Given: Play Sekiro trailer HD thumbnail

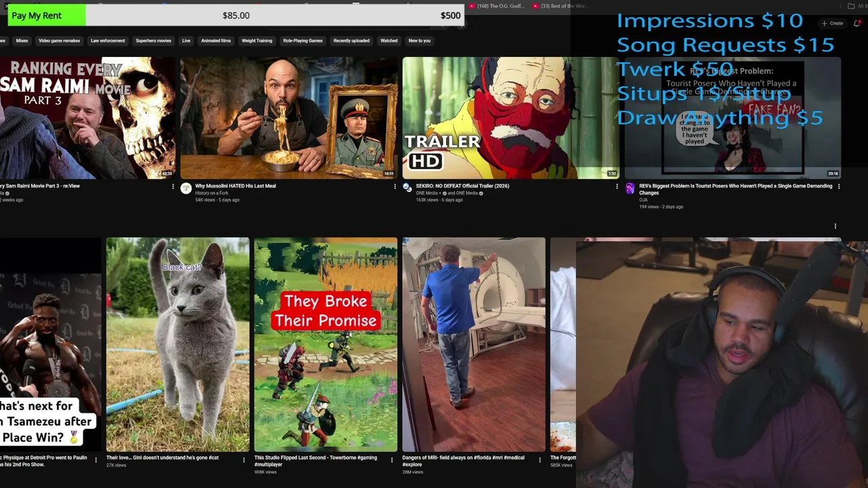Looking at the screenshot, I should pos(511,118).
